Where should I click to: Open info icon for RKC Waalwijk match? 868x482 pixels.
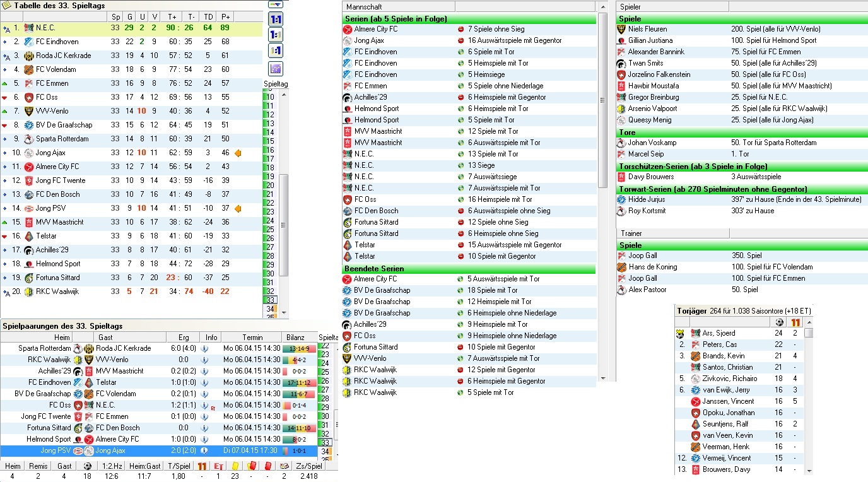tap(204, 360)
